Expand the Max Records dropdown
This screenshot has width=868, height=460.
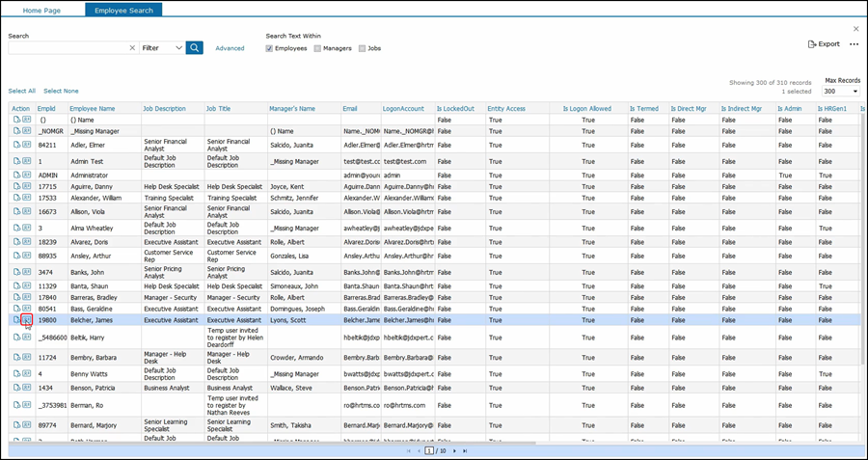pyautogui.click(x=841, y=92)
